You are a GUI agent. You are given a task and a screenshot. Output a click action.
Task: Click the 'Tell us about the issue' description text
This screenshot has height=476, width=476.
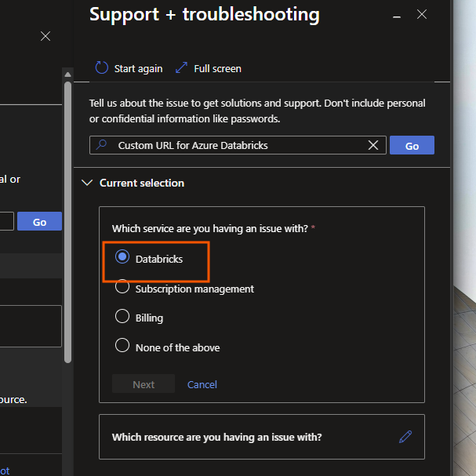pyautogui.click(x=257, y=111)
